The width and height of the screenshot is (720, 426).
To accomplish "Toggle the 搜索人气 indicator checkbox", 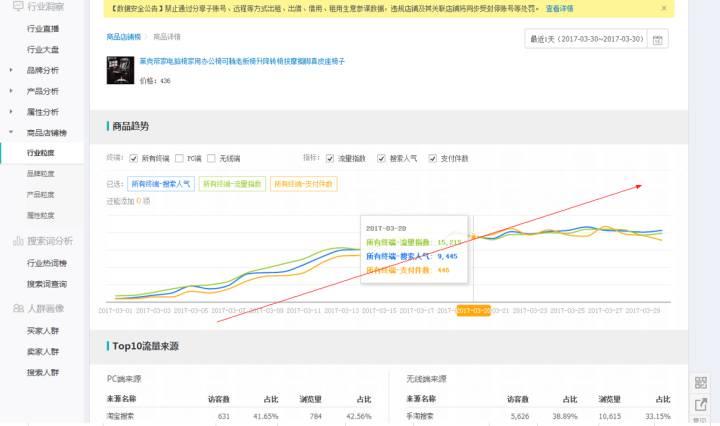I will tap(381, 158).
